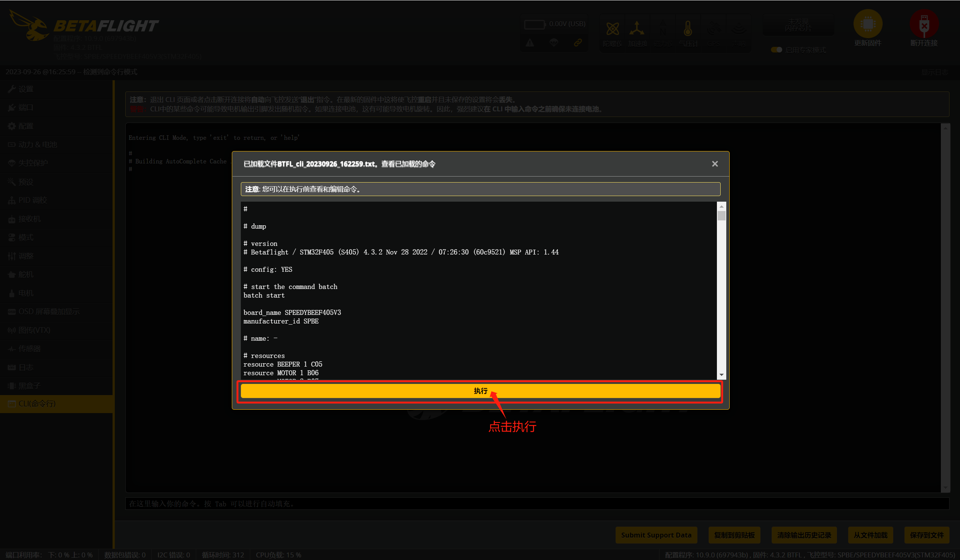
Task: Click the CLI command input field
Action: [533, 504]
